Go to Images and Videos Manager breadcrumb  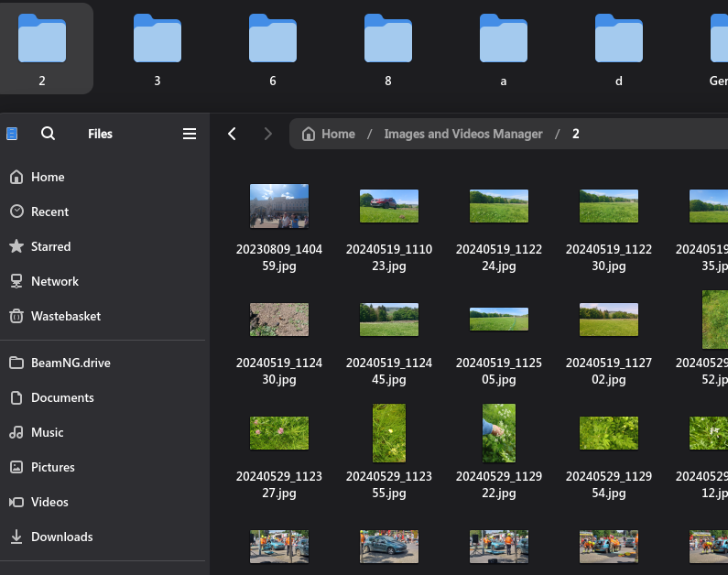pos(462,134)
